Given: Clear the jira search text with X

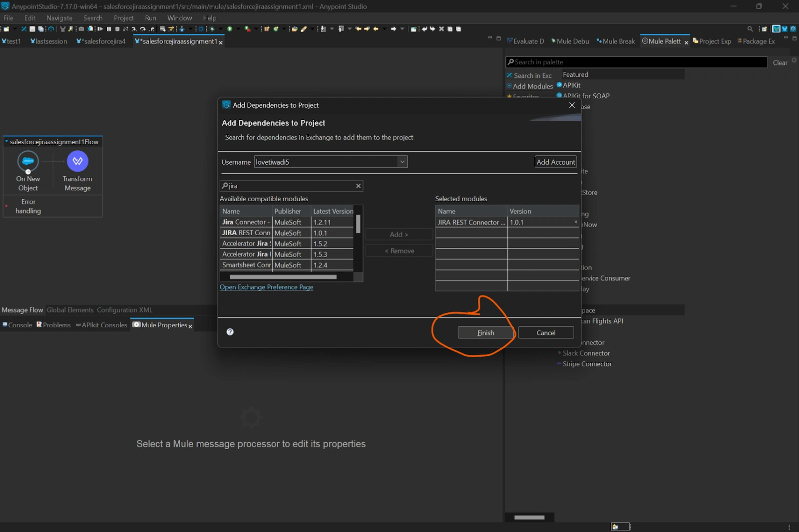Looking at the screenshot, I should pos(358,186).
